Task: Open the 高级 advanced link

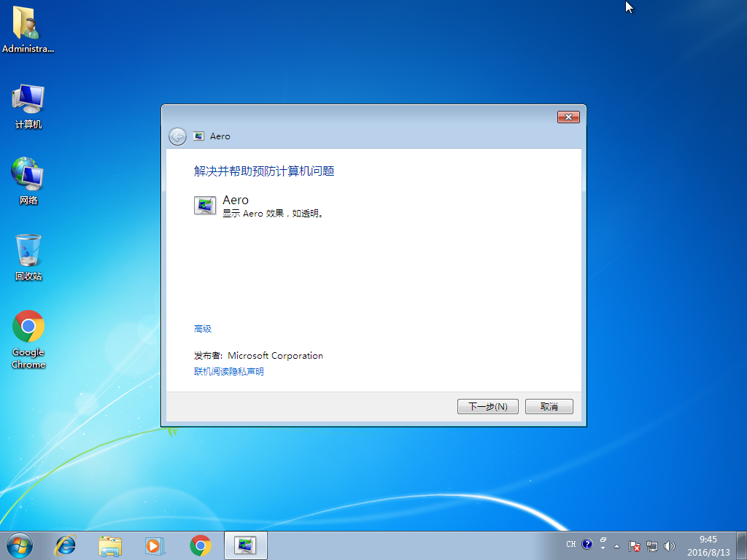Action: [x=203, y=329]
